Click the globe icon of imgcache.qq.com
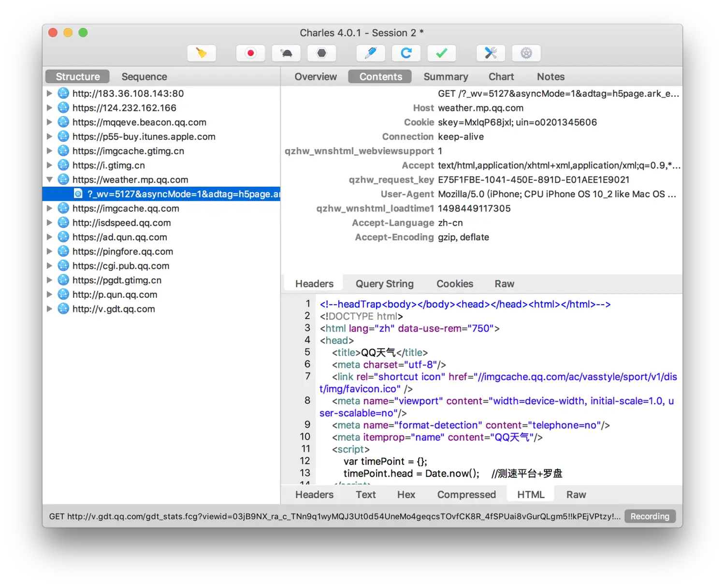Image resolution: width=725 pixels, height=588 pixels. (x=63, y=208)
